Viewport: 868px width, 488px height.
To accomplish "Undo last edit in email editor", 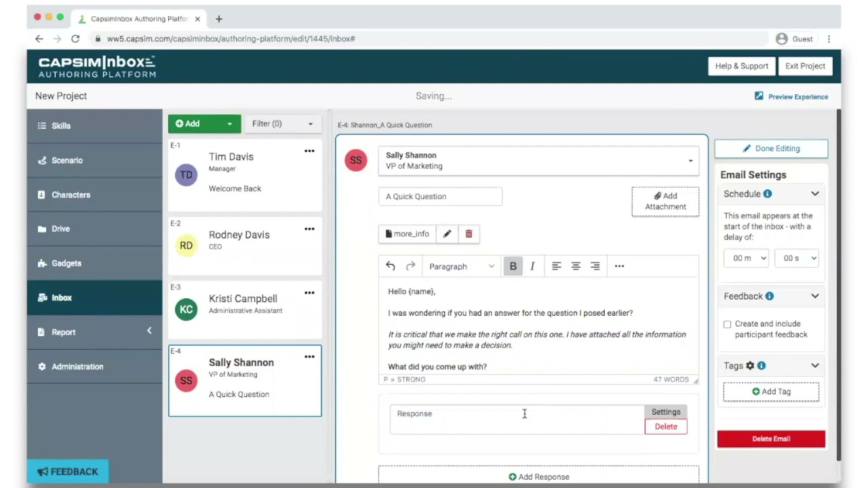I will (391, 266).
